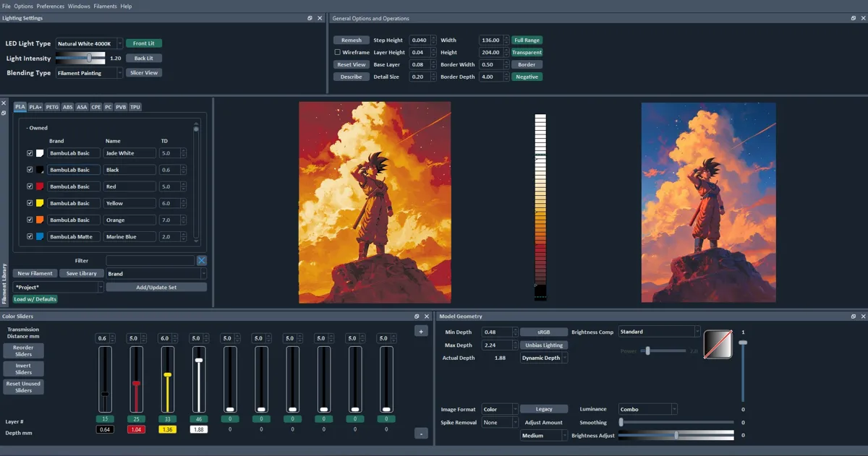Open the Dynamic Depth dropdown
Screen dimensions: 868x456
coord(544,358)
